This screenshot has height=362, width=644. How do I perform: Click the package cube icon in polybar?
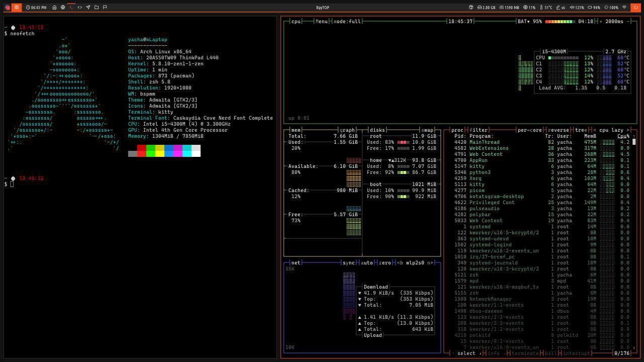point(471,8)
